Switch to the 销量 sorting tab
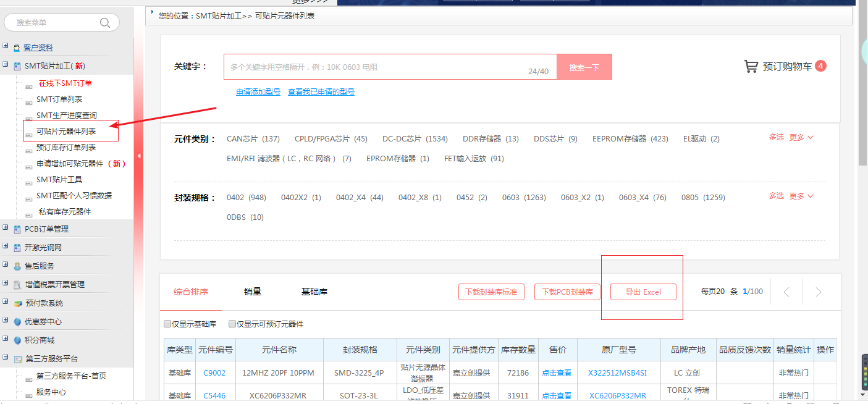The height and width of the screenshot is (404, 868). click(253, 292)
